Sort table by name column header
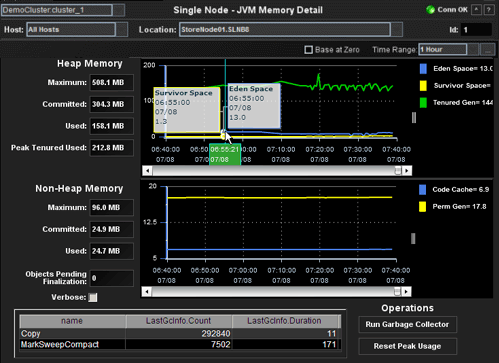The height and width of the screenshot is (363, 499). click(72, 321)
